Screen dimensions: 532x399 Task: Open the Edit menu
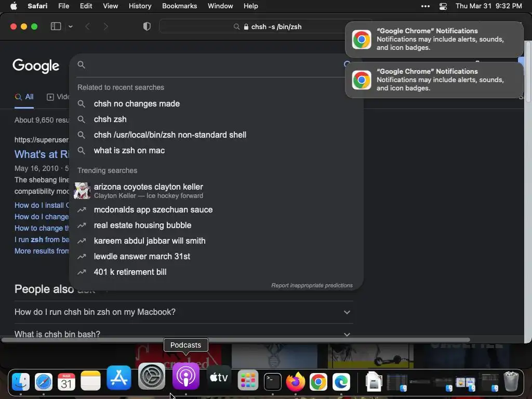[x=86, y=6]
